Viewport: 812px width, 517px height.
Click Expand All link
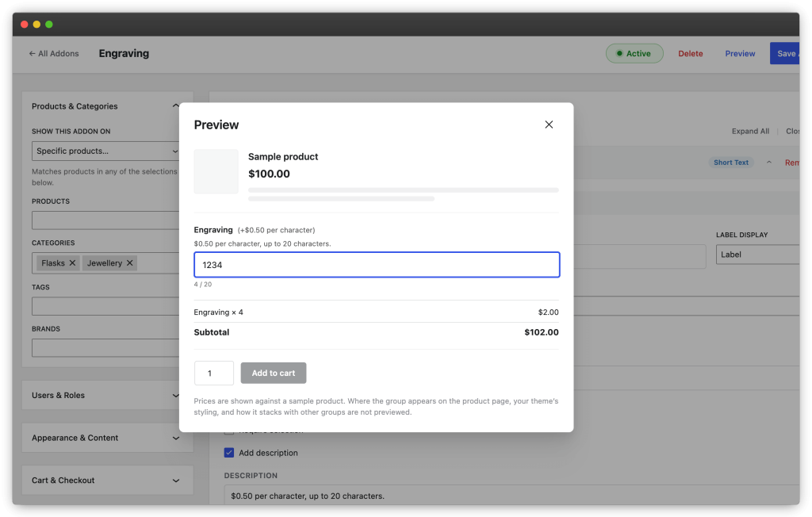(750, 131)
